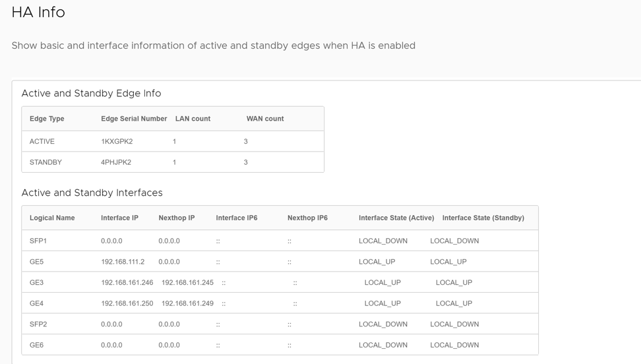Viewport: 641px width, 364px height.
Task: Click the Active and Standby Interfaces heading
Action: 92,193
